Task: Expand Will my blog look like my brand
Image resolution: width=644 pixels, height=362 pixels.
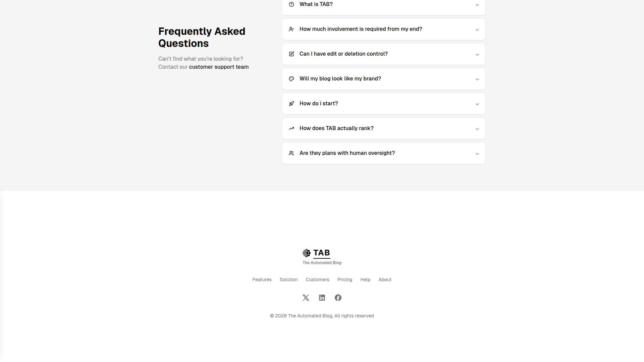Action: pyautogui.click(x=340, y=79)
